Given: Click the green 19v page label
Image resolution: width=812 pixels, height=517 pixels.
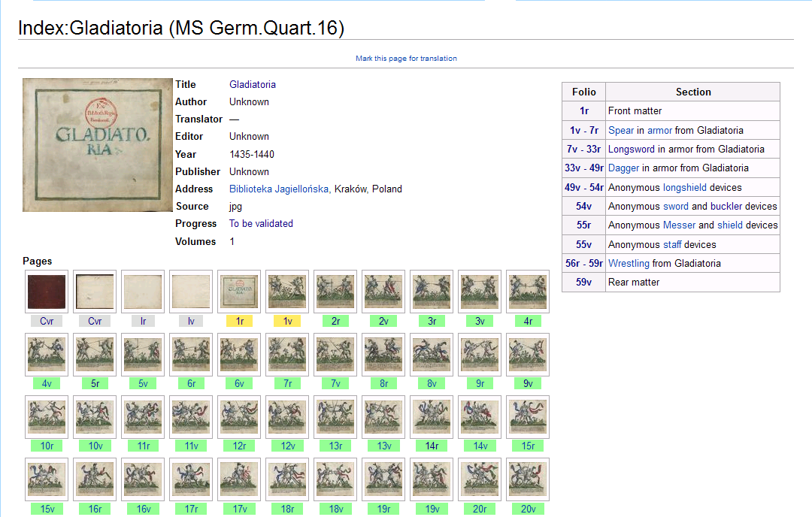Looking at the screenshot, I should click(x=432, y=509).
